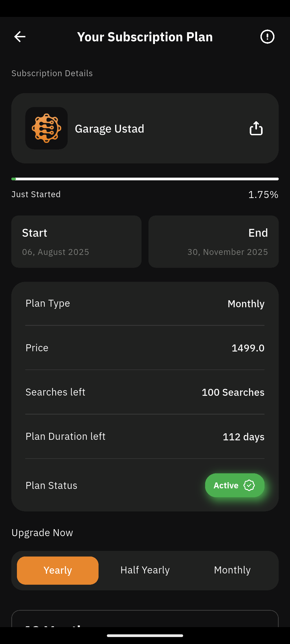The height and width of the screenshot is (644, 290).
Task: Tap the Price value 1499.0
Action: pyautogui.click(x=248, y=348)
